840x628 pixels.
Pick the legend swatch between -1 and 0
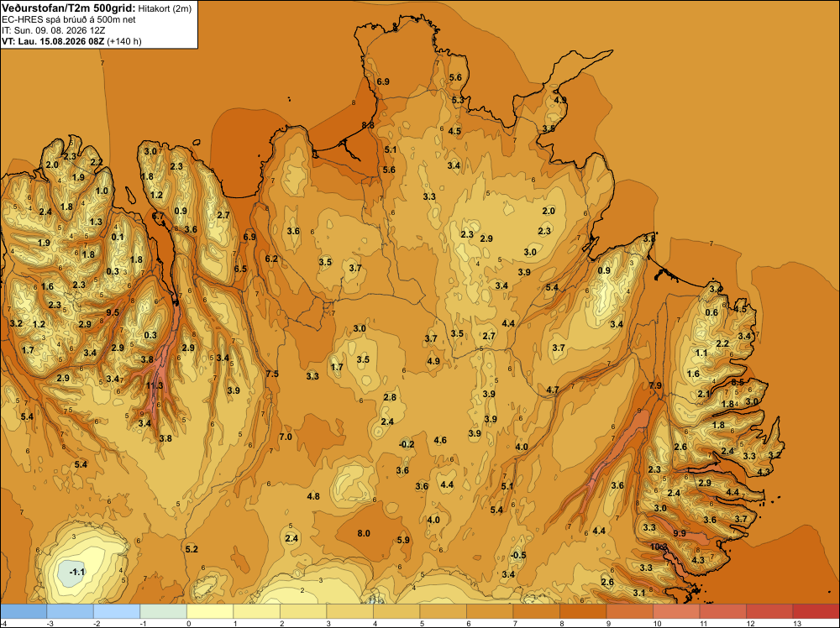point(164,611)
